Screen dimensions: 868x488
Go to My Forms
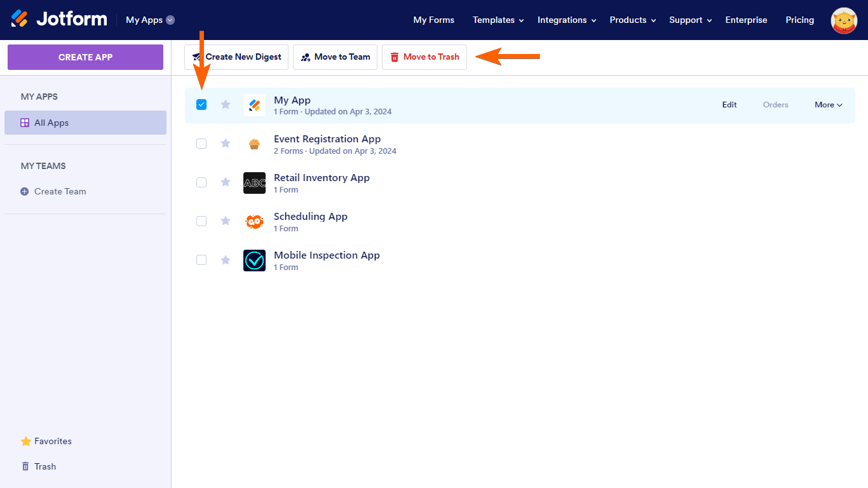coord(433,20)
